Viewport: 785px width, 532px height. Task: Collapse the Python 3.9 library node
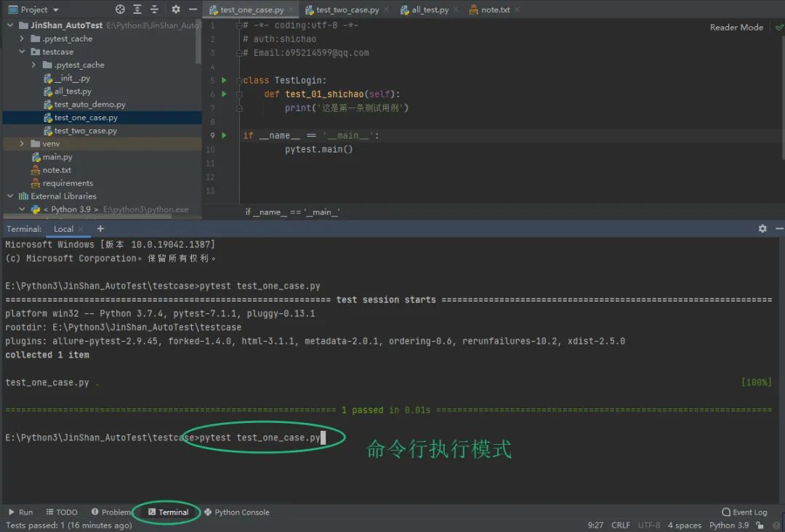[x=22, y=209]
